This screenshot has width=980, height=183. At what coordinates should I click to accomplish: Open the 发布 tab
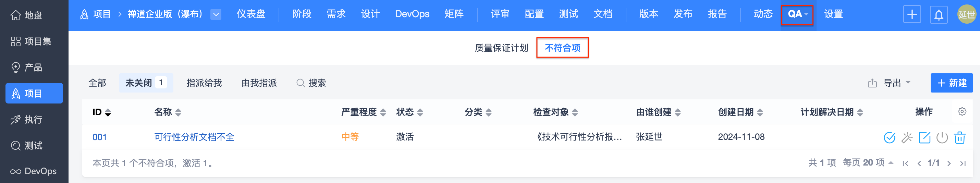tap(683, 14)
